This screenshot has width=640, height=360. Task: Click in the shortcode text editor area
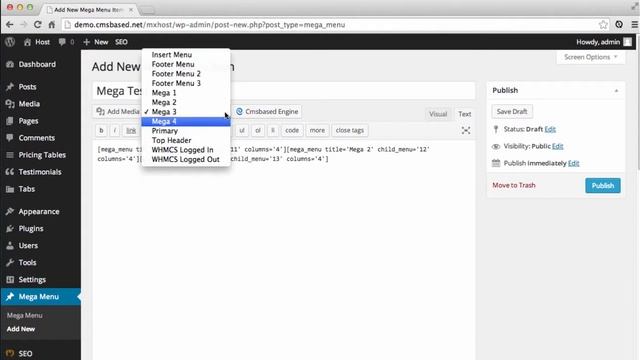point(284,249)
